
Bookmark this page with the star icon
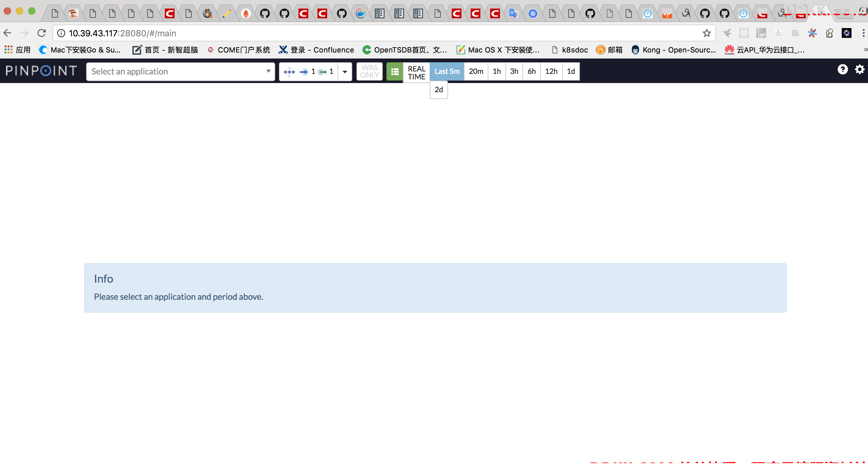pyautogui.click(x=707, y=33)
